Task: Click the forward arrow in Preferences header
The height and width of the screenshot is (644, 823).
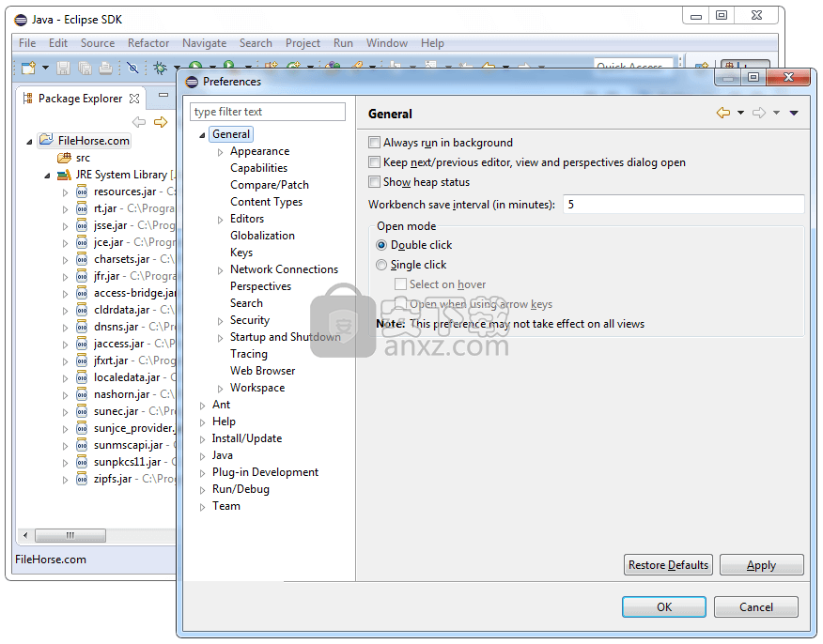Action: pyautogui.click(x=759, y=113)
